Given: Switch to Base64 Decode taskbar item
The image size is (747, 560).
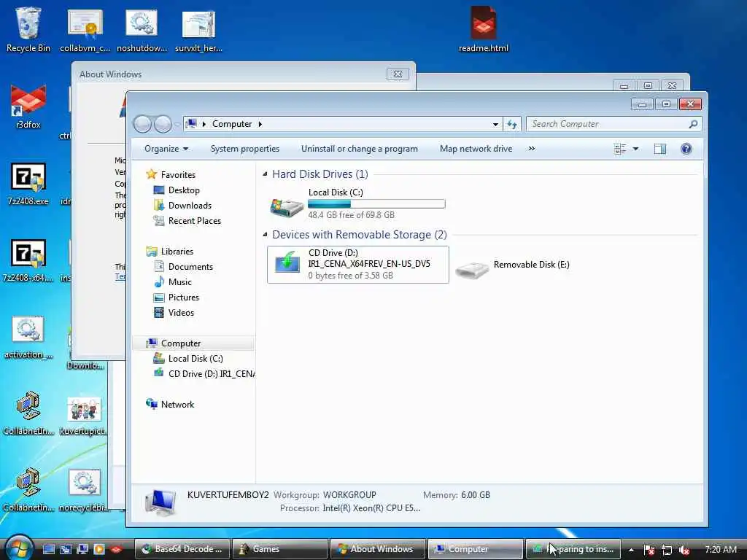Looking at the screenshot, I should [x=182, y=549].
